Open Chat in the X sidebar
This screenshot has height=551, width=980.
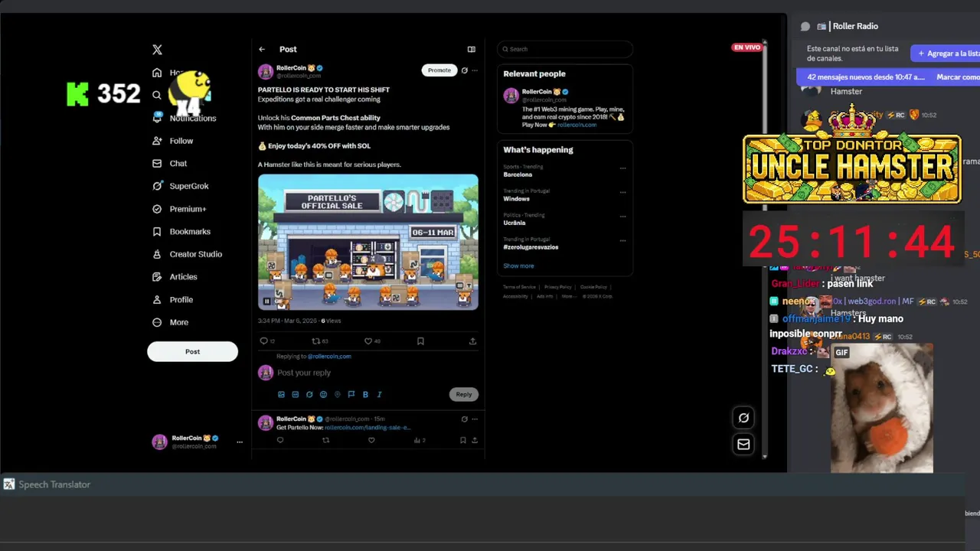(169, 163)
